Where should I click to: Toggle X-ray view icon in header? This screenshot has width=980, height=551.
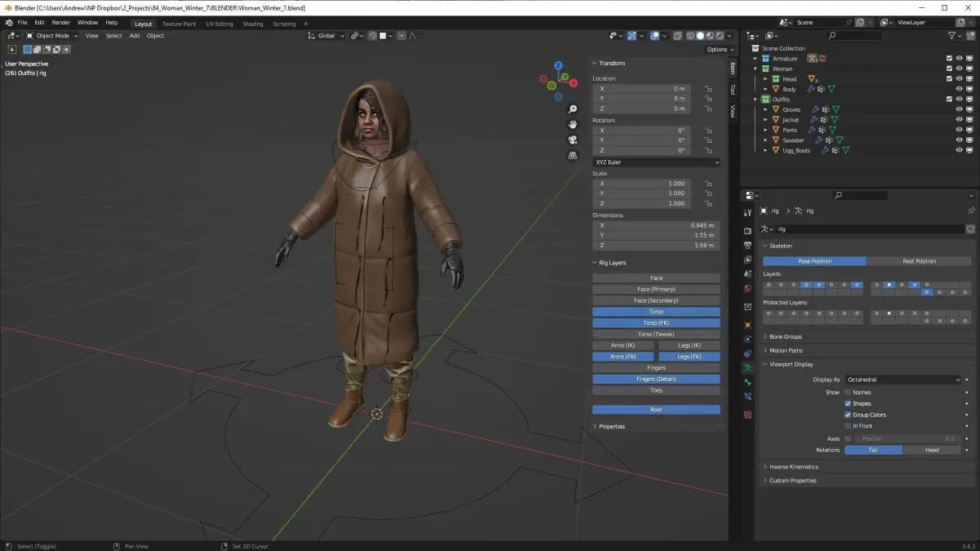677,36
